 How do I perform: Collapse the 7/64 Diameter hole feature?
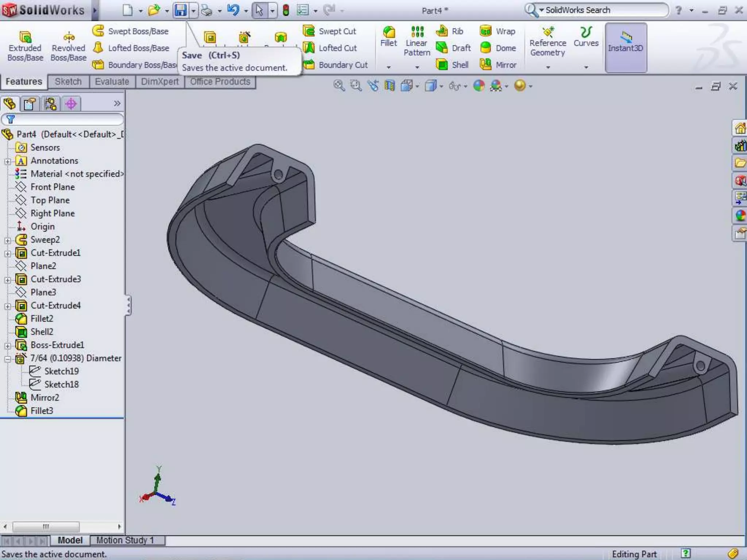coord(8,359)
